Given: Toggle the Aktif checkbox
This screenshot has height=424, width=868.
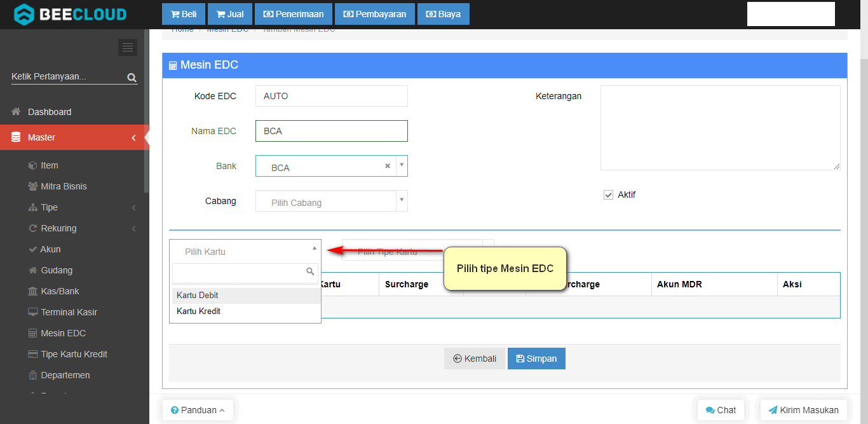Looking at the screenshot, I should [608, 195].
